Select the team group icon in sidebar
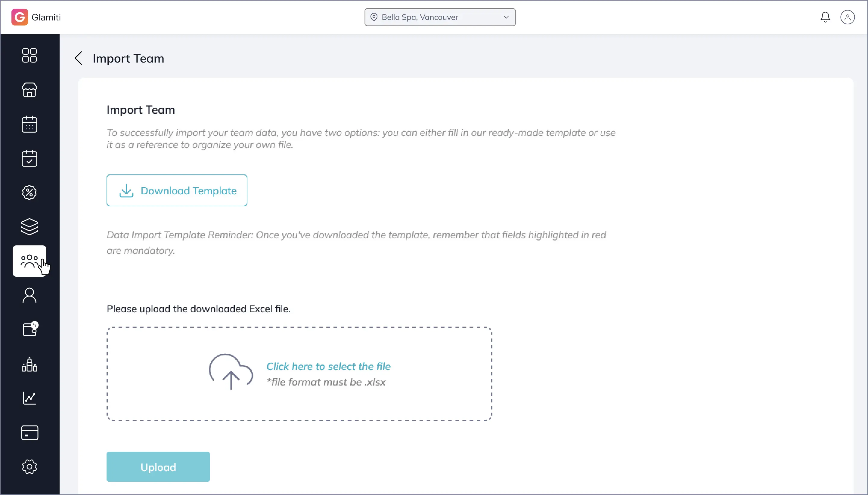The height and width of the screenshot is (495, 868). [29, 261]
